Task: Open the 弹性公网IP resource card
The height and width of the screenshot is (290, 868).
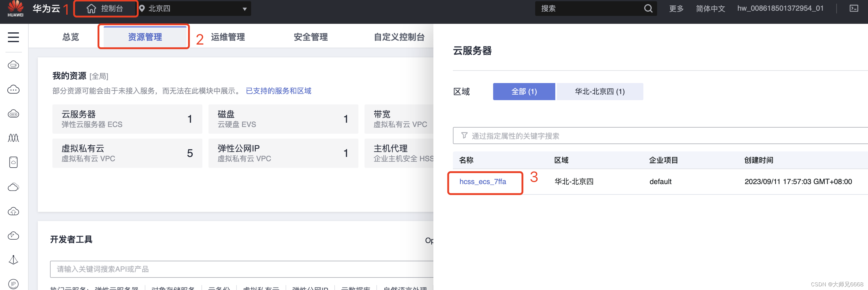Action: click(x=283, y=153)
